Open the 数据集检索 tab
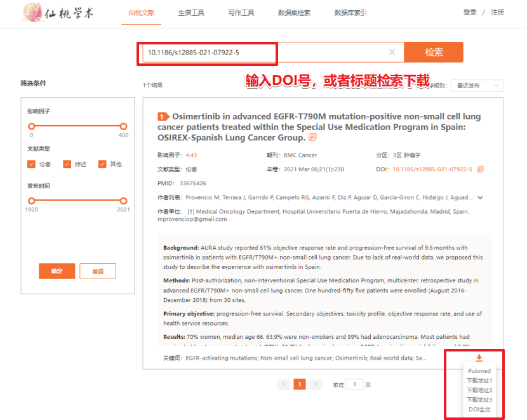Screen dimensions: 527x420 pyautogui.click(x=294, y=13)
